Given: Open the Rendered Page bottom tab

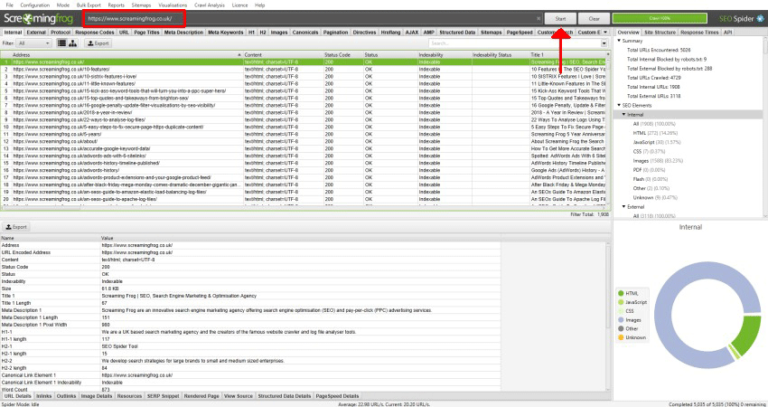Looking at the screenshot, I should pyautogui.click(x=201, y=396).
